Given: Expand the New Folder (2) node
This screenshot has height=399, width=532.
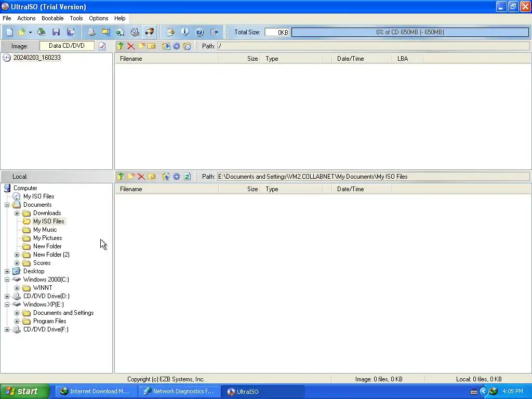Looking at the screenshot, I should 17,255.
